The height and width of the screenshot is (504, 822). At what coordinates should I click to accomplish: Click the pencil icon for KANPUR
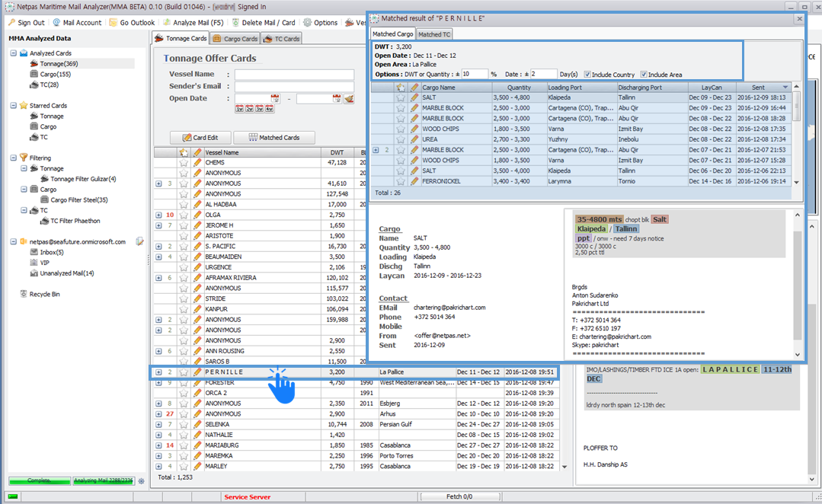click(x=197, y=309)
